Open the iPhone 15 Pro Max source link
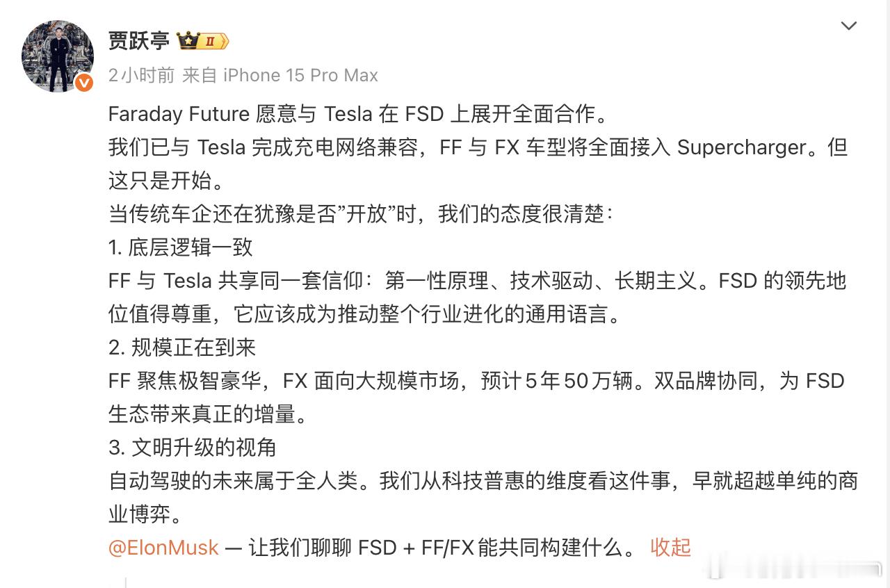 pyautogui.click(x=299, y=75)
